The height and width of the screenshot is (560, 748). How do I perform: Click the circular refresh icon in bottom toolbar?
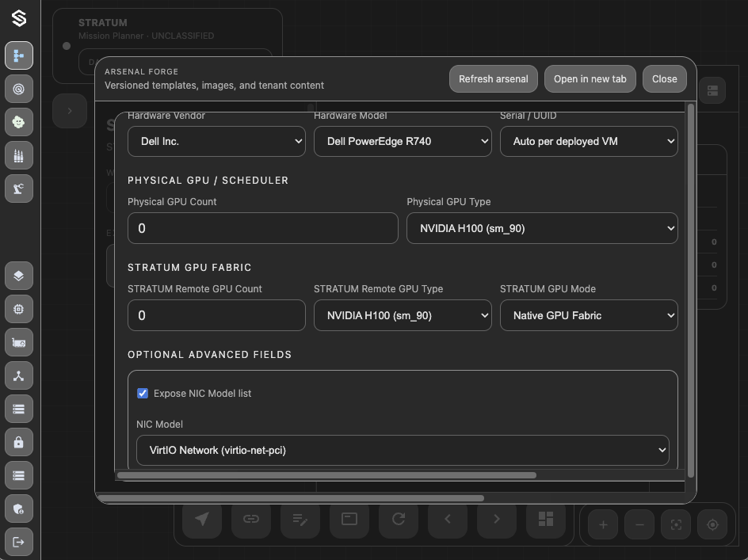coord(399,519)
